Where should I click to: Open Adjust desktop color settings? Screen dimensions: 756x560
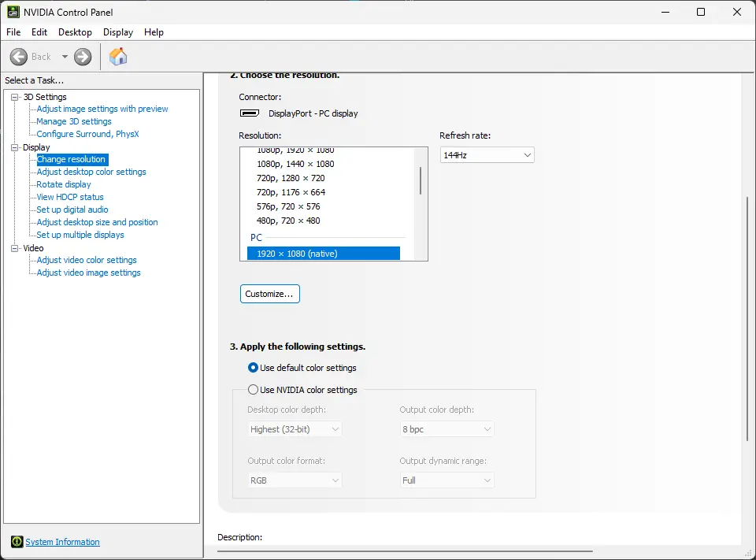91,172
